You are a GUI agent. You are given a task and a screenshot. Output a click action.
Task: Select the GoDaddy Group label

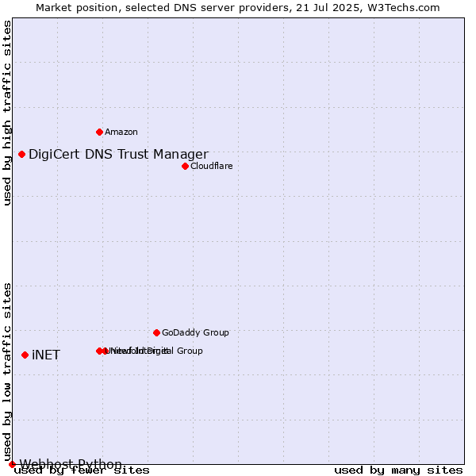[x=195, y=332]
